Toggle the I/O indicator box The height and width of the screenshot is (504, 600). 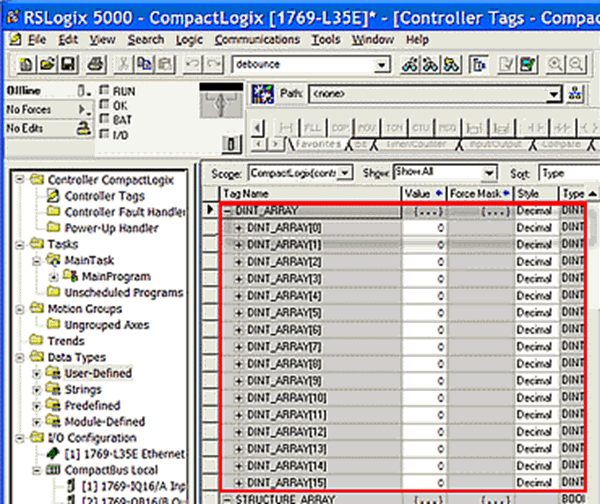pos(104,134)
